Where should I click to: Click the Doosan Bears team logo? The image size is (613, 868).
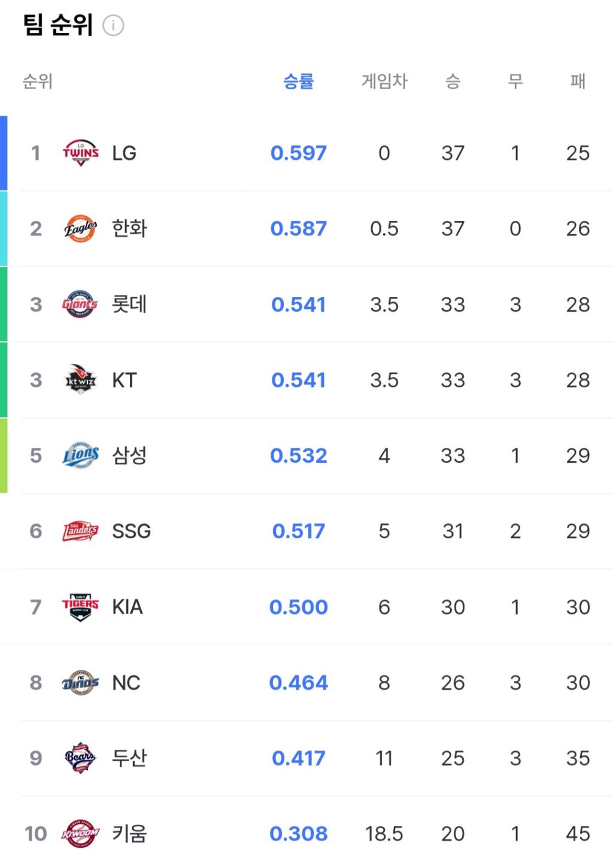[x=80, y=758]
